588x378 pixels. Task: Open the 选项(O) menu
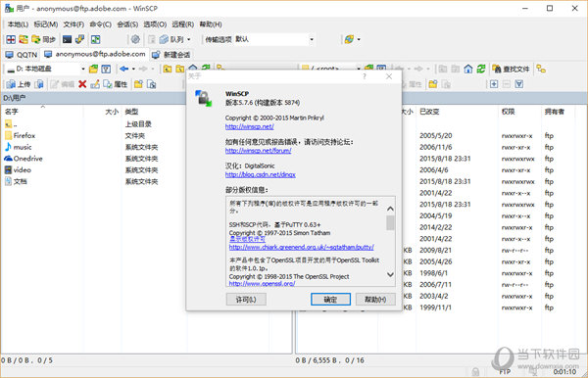(155, 24)
